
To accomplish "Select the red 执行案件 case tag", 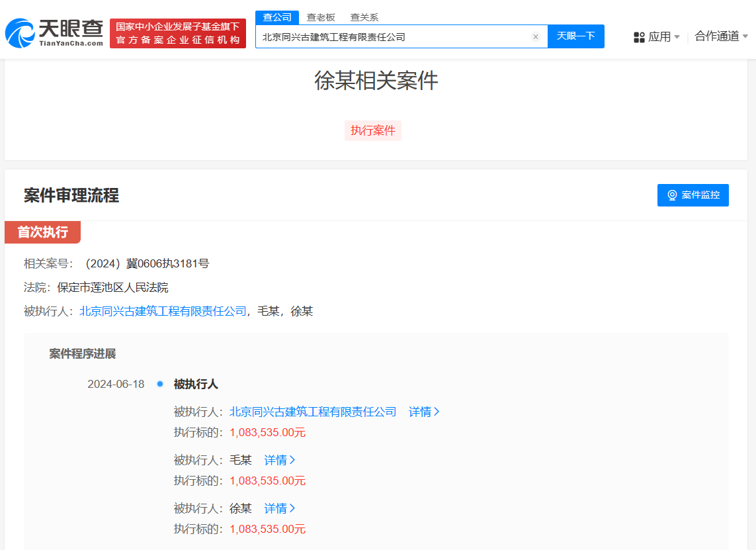I will click(373, 130).
